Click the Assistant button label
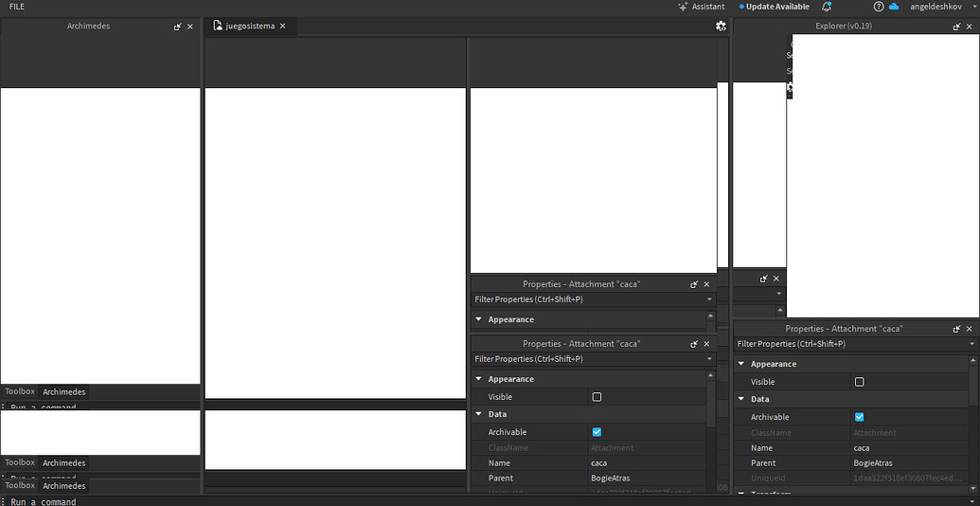Screen dimensions: 980x506 (x=708, y=7)
